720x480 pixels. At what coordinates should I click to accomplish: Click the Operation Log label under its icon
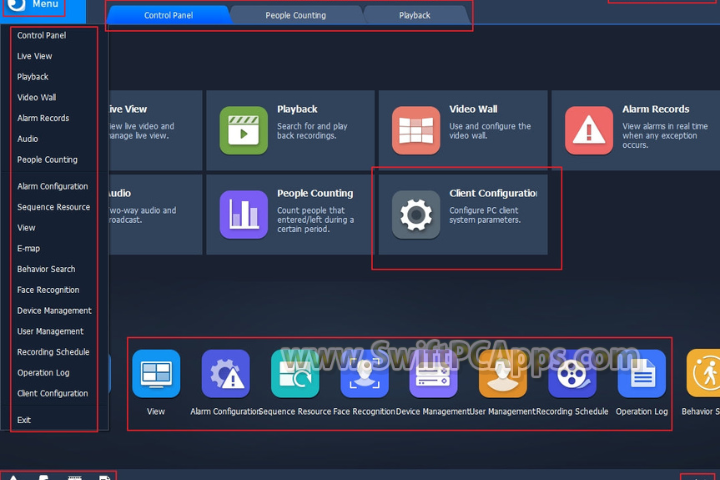click(x=641, y=412)
